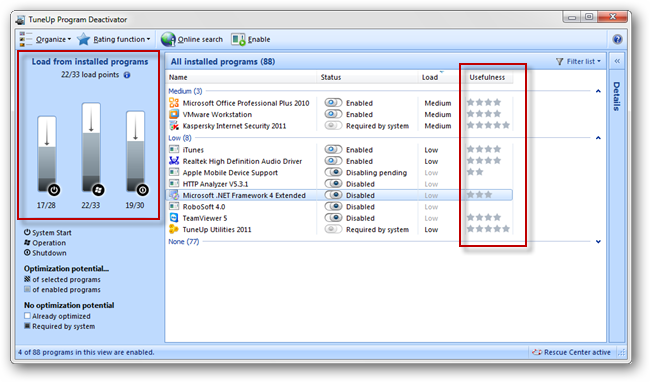Click the Online search globe icon
Image resolution: width=650 pixels, height=382 pixels.
pyautogui.click(x=168, y=39)
